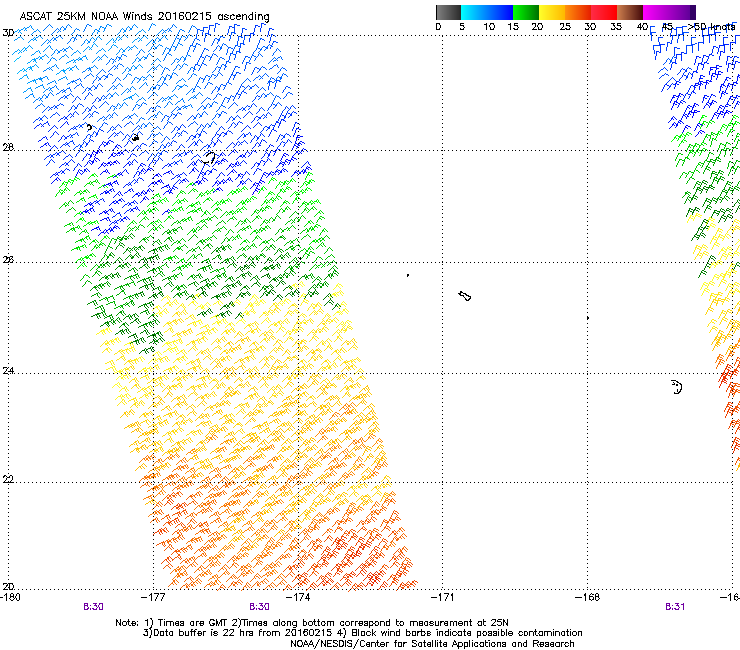Click the cyan-to-blue 5–15 knots legend segment
The width and height of the screenshot is (740, 650).
point(487,12)
